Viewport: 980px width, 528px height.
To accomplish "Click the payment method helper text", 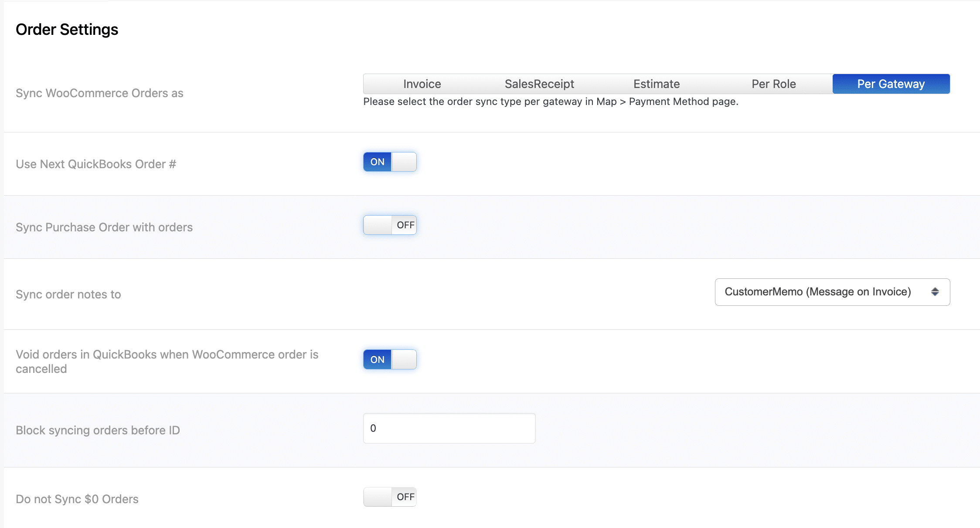I will (551, 102).
